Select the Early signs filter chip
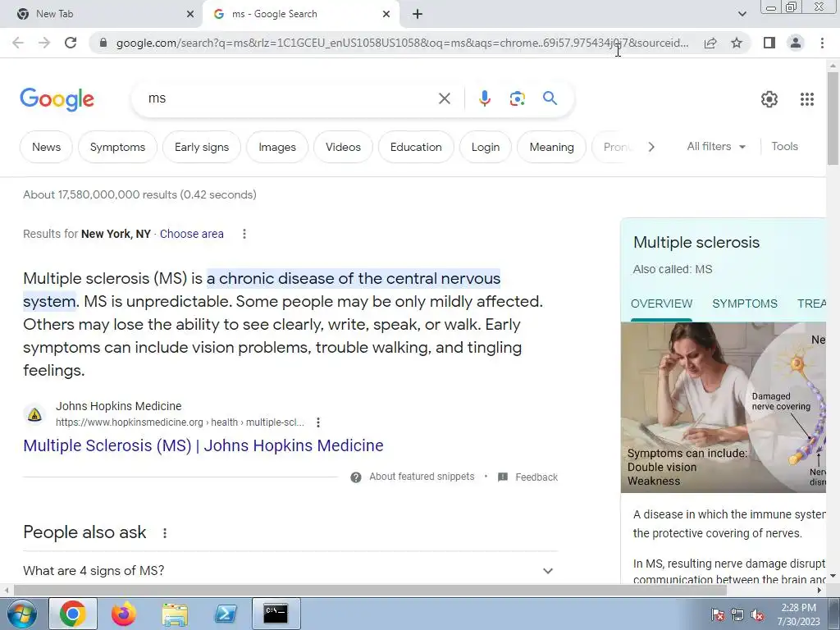Screen dimensions: 840x630 point(202,148)
